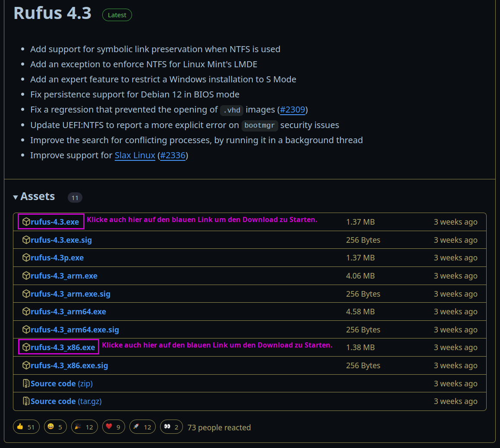The height and width of the screenshot is (448, 500).
Task: Click the 4.06 MB file size
Action: coord(360,276)
